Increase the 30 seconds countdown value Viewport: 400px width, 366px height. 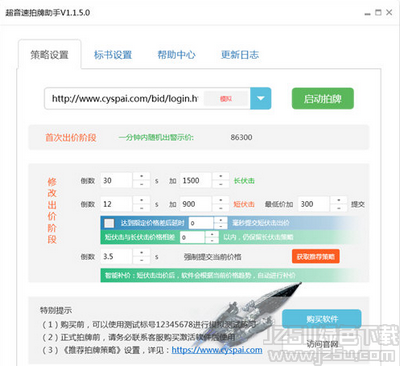142,176
